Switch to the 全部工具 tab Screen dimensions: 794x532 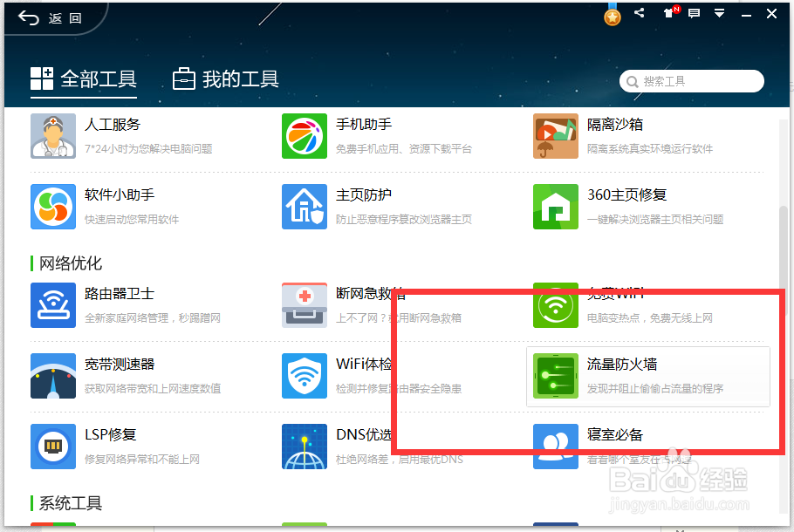[x=84, y=79]
